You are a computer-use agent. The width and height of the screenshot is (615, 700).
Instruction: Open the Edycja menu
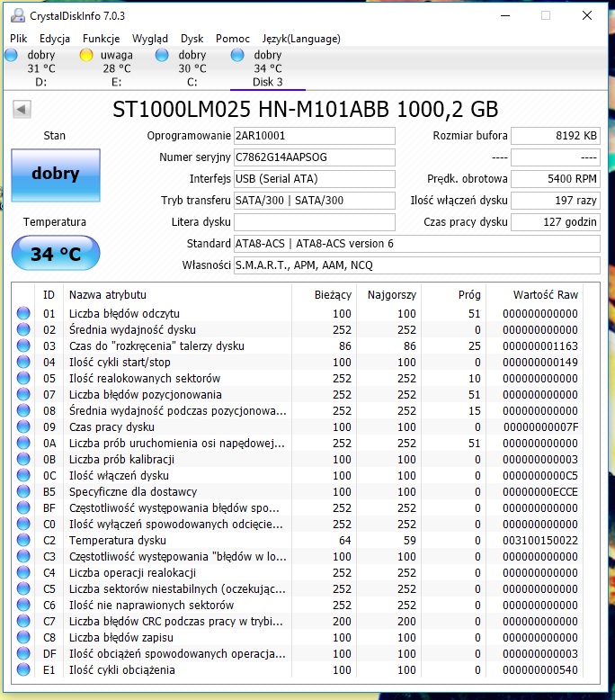click(x=55, y=39)
